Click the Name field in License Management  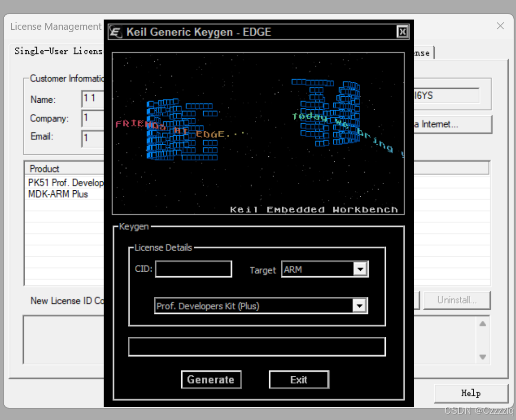93,99
